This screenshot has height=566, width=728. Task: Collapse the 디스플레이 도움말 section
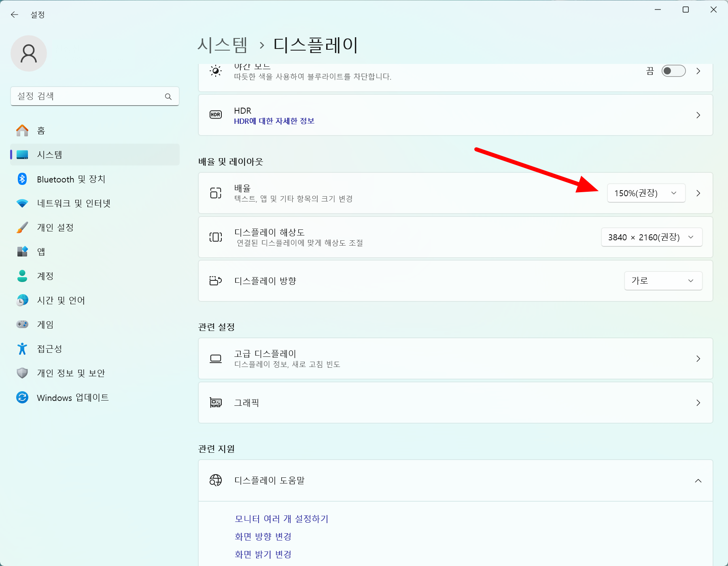tap(698, 481)
